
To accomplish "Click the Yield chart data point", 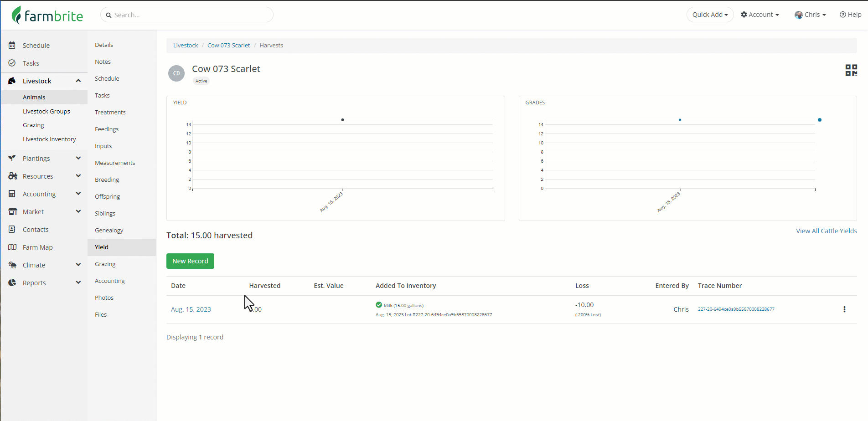I will point(342,120).
